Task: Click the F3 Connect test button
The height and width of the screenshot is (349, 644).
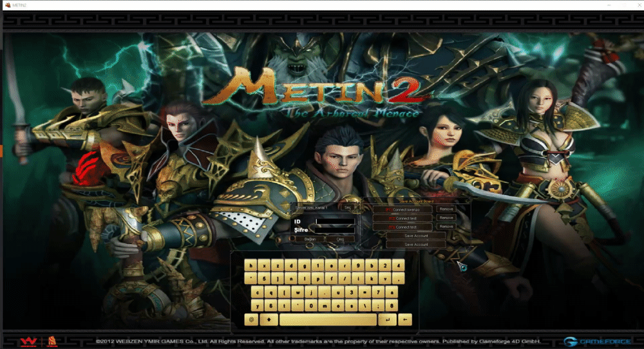Action: click(403, 227)
